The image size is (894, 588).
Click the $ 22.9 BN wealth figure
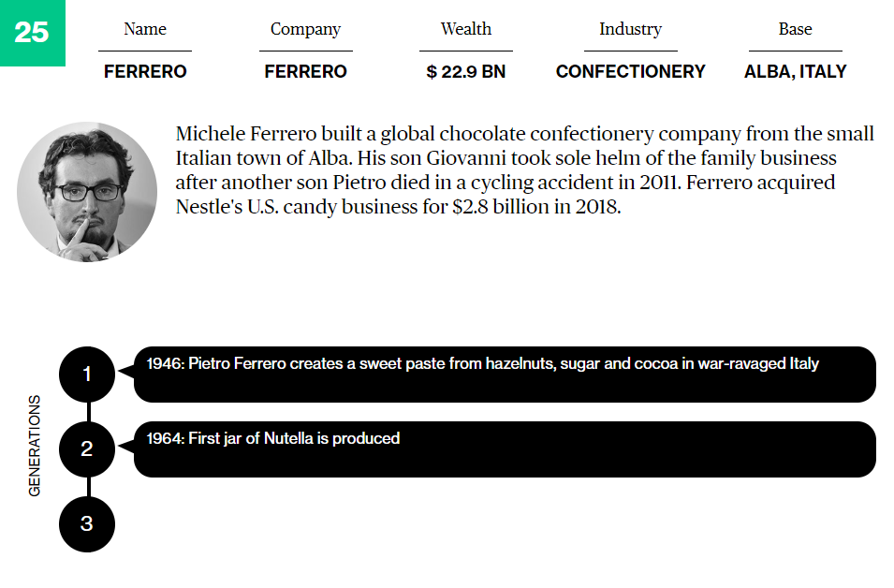pyautogui.click(x=466, y=71)
